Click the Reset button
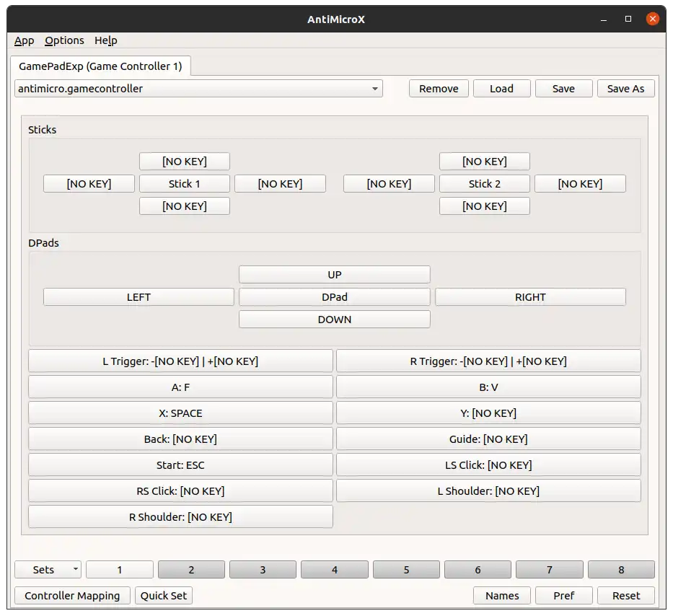This screenshot has height=616, width=673. [x=626, y=595]
